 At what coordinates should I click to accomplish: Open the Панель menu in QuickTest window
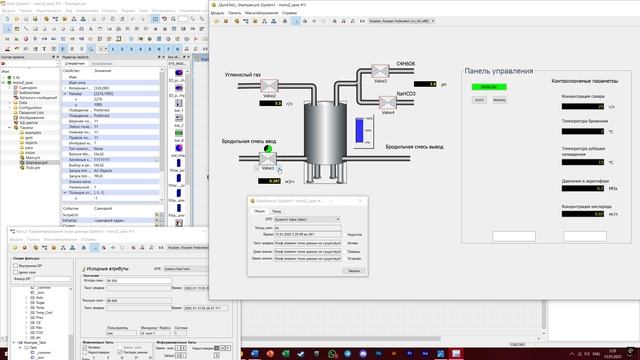point(234,13)
